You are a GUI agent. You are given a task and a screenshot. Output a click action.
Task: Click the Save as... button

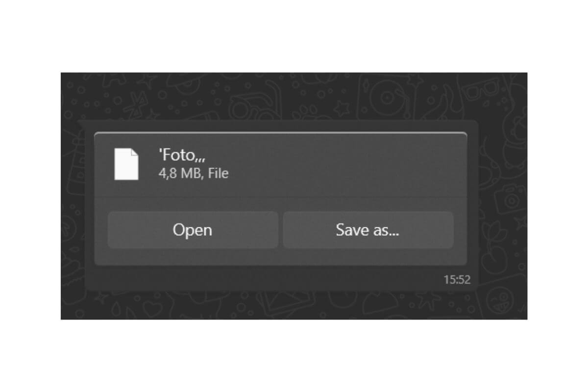[x=368, y=230]
